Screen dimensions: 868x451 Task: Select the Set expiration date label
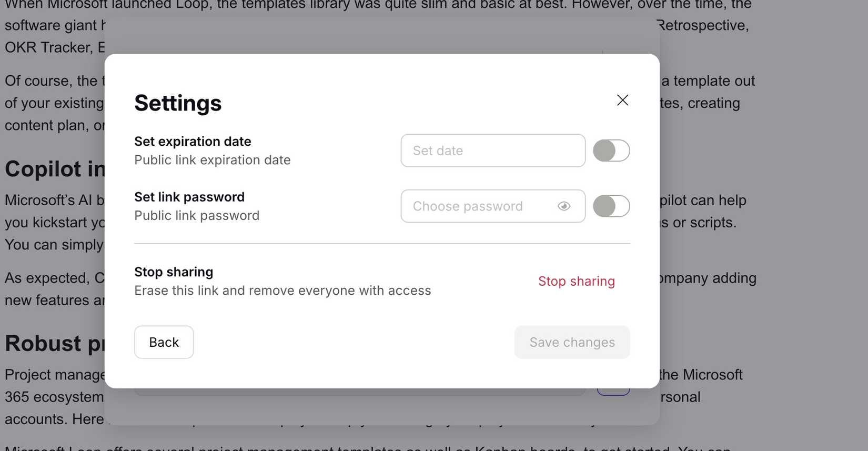193,142
